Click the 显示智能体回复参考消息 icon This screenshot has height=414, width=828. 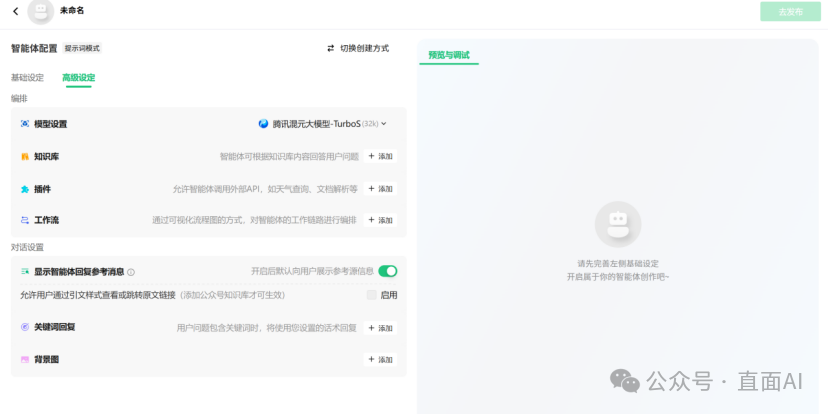coord(25,271)
